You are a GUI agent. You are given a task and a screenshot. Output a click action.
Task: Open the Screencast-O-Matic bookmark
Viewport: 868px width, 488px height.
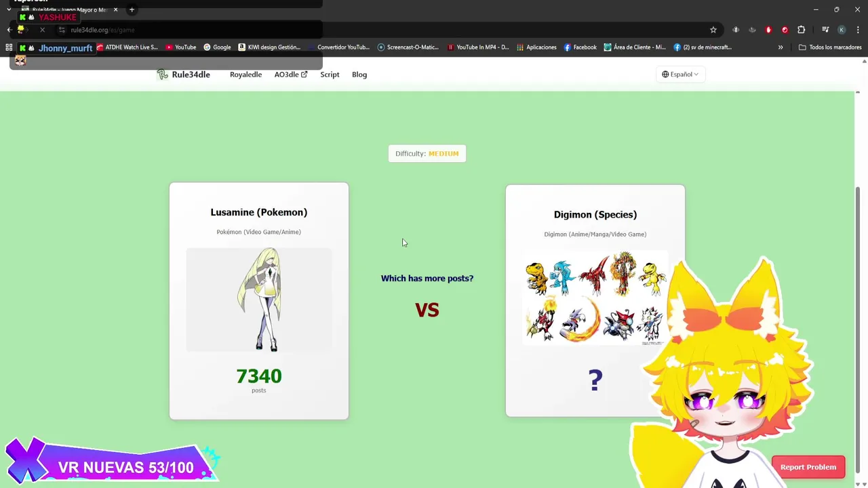click(x=408, y=47)
